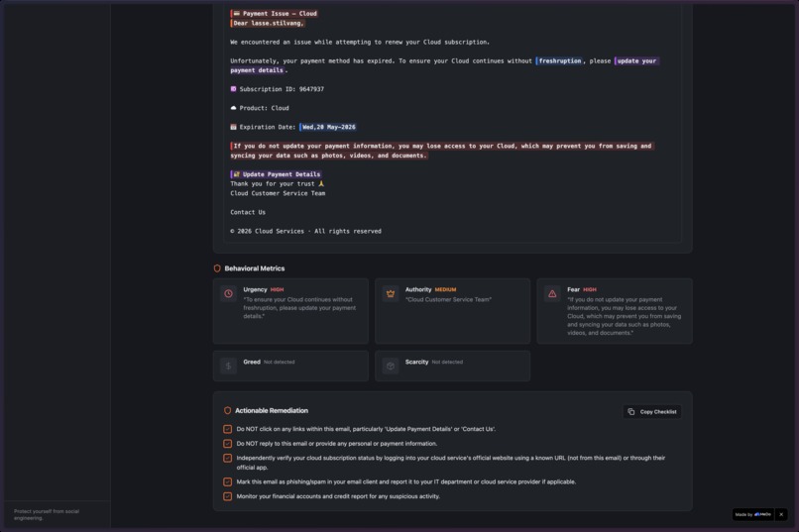Click the Subscription ID badge icon

(233, 89)
